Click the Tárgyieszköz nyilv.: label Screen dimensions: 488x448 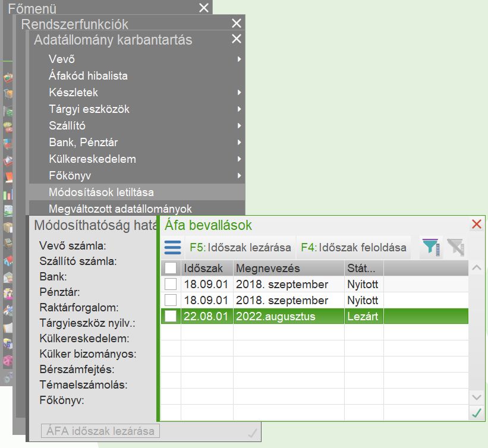click(x=87, y=323)
